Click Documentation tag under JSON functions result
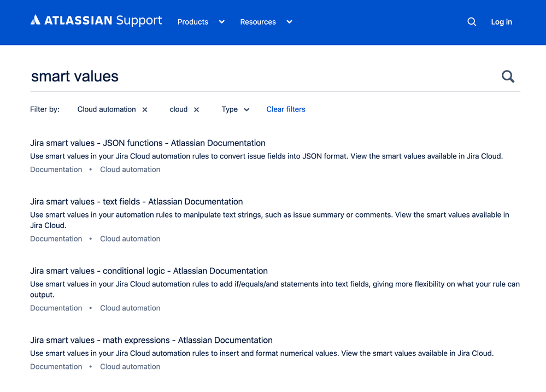Viewport: 546px width, 392px height. 56,169
